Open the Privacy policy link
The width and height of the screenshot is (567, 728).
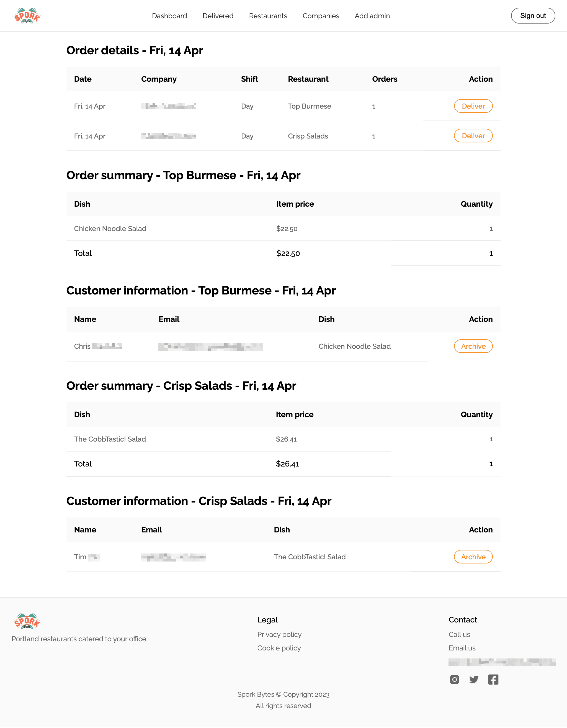(279, 634)
